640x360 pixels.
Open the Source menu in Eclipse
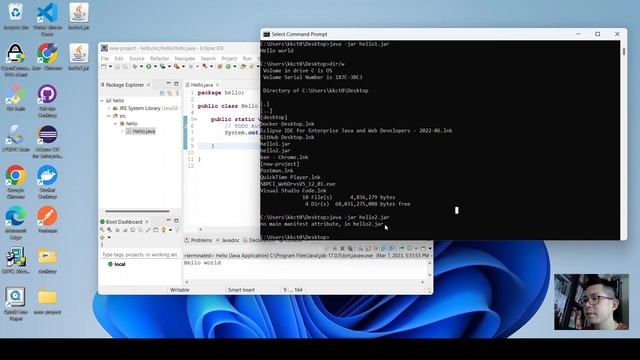[137, 59]
